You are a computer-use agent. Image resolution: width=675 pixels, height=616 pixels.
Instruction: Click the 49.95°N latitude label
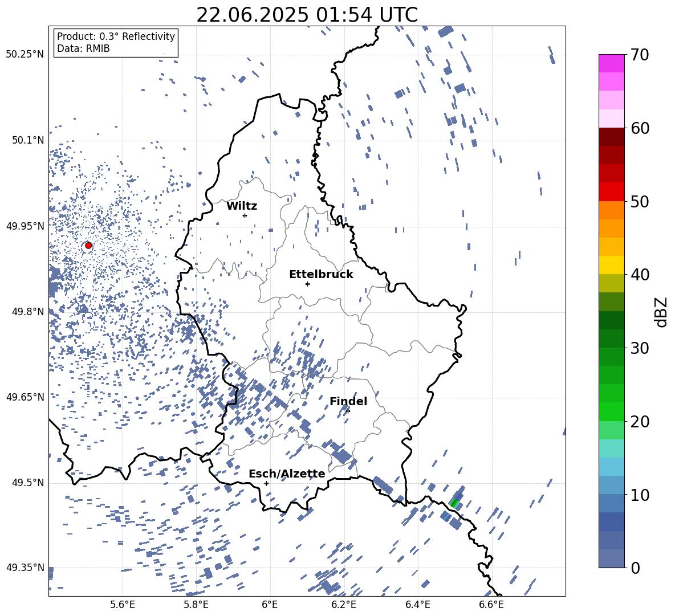pos(25,226)
